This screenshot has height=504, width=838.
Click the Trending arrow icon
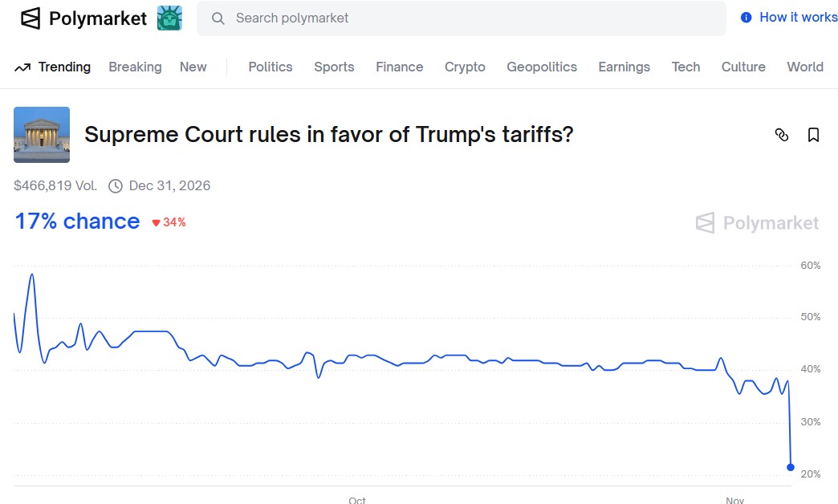[x=22, y=67]
